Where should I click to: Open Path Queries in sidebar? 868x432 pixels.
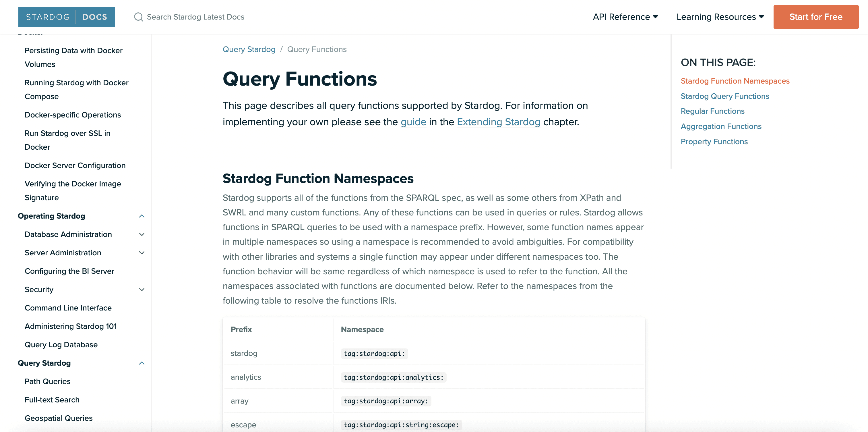coord(48,381)
